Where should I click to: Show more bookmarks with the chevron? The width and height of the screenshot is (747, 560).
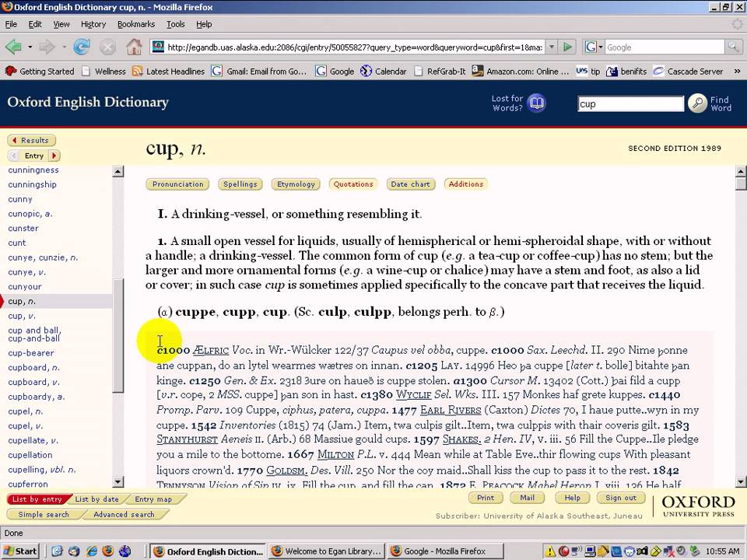point(737,72)
